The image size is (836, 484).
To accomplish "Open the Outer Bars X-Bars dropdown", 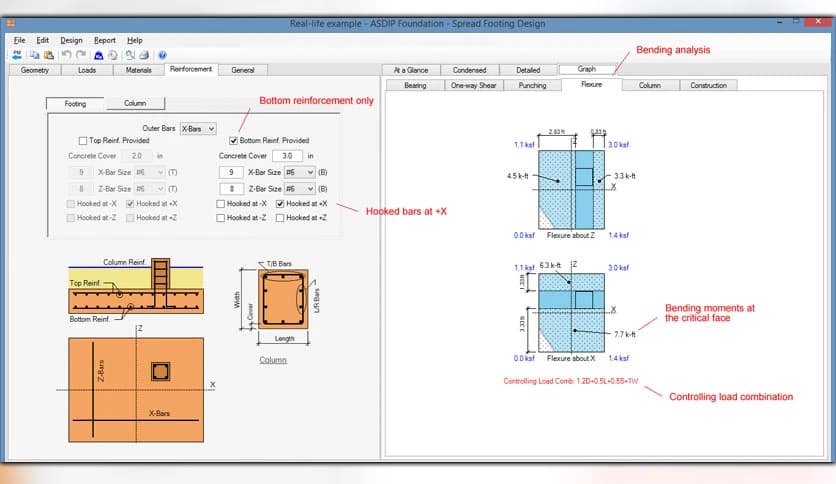I will coord(198,129).
